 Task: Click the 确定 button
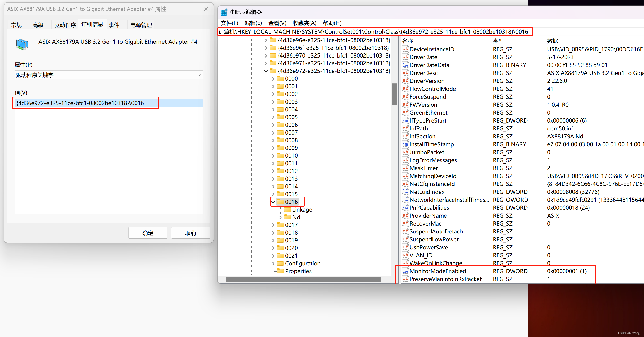click(x=148, y=233)
